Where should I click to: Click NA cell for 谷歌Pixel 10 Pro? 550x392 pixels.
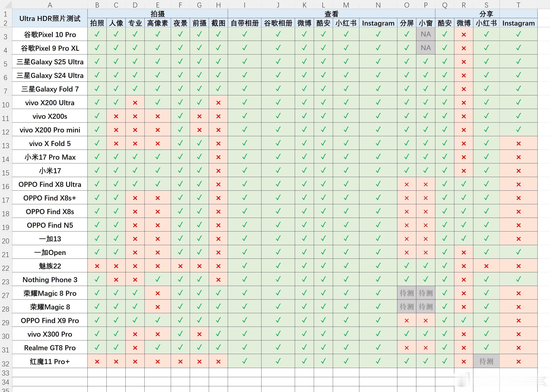(426, 34)
